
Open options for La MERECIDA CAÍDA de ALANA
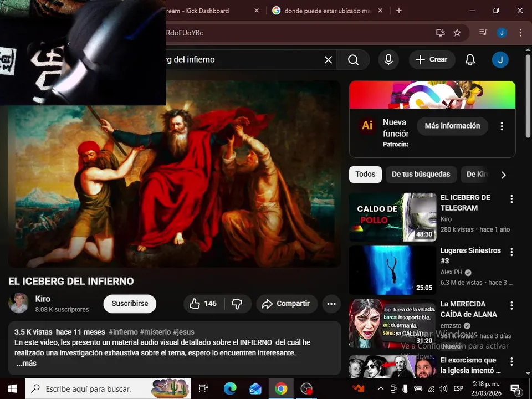[x=511, y=305]
